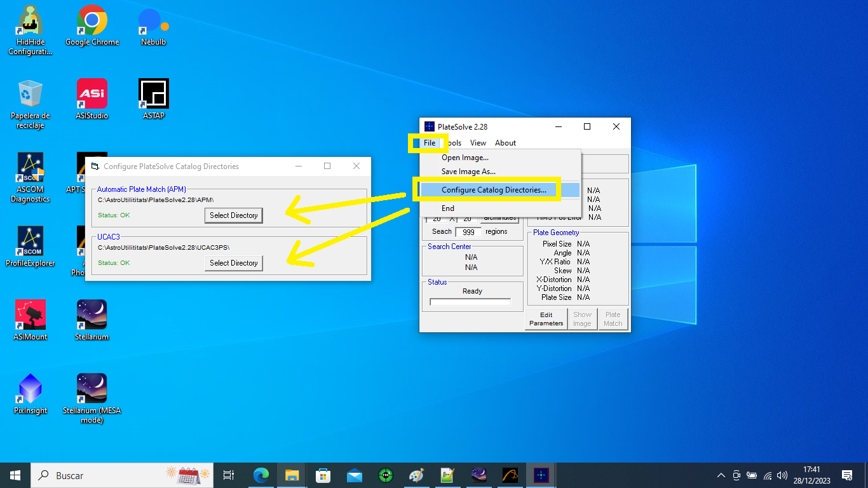Open the View menu in PlateSolve
The width and height of the screenshot is (868, 488).
click(x=478, y=143)
